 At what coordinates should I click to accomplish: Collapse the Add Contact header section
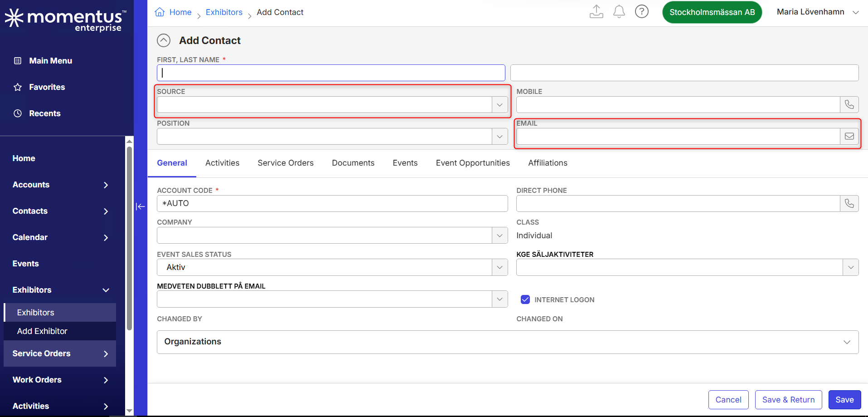pos(164,40)
